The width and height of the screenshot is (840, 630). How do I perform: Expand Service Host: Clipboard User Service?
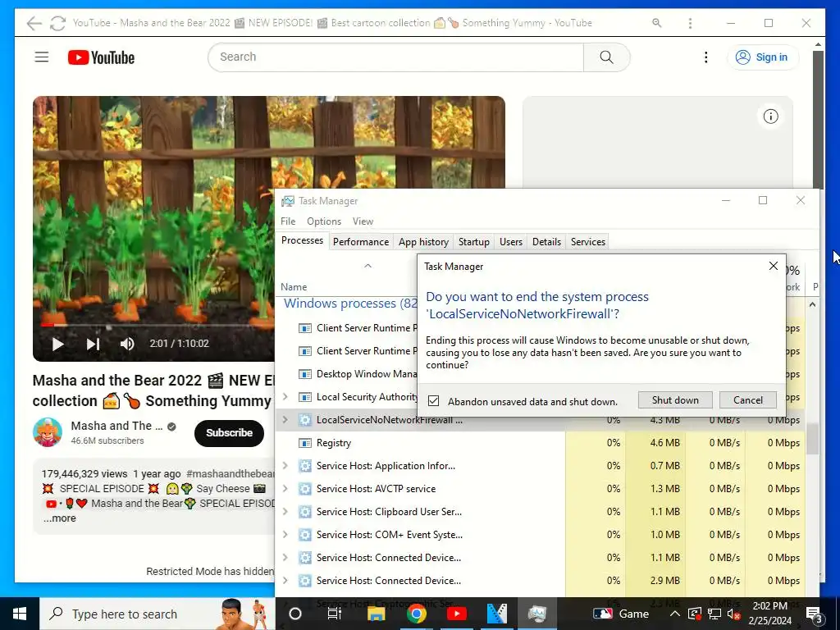285,512
